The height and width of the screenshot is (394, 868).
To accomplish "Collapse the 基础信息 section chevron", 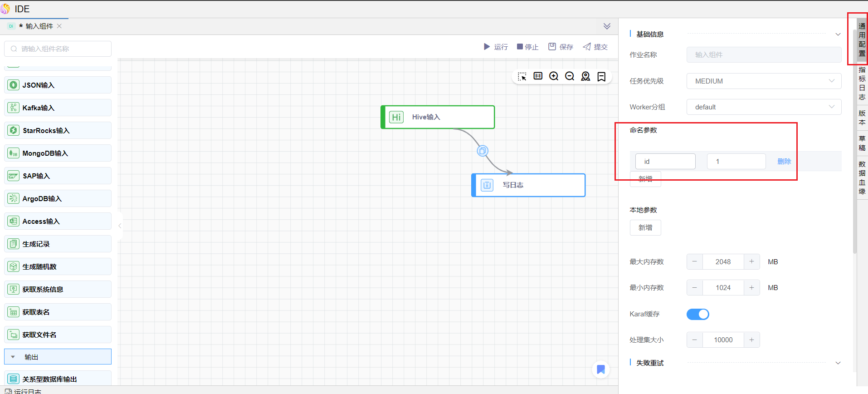I will 838,34.
